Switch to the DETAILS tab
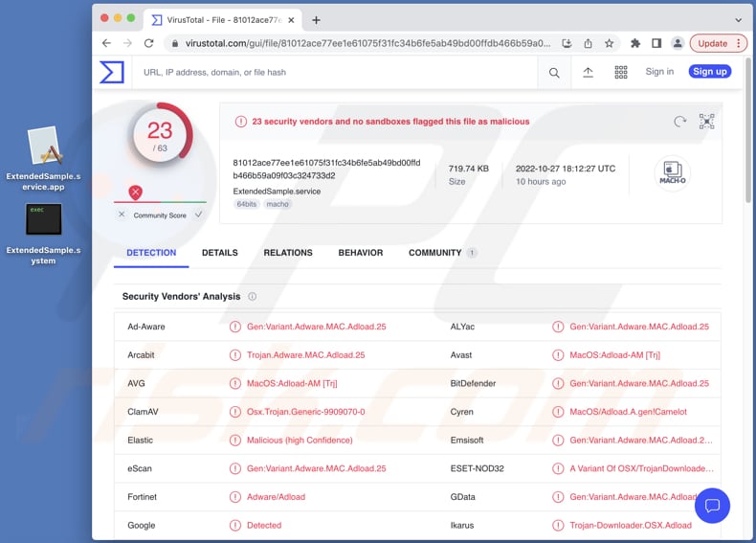Image resolution: width=756 pixels, height=543 pixels. 220,253
